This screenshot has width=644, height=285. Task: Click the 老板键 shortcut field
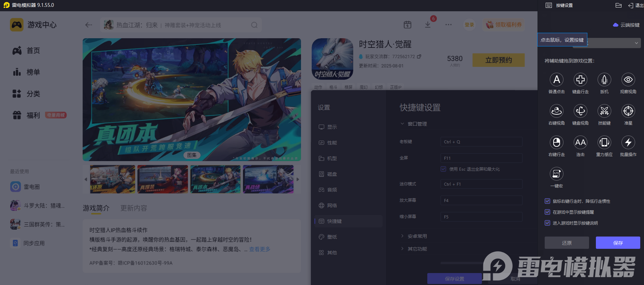point(481,142)
